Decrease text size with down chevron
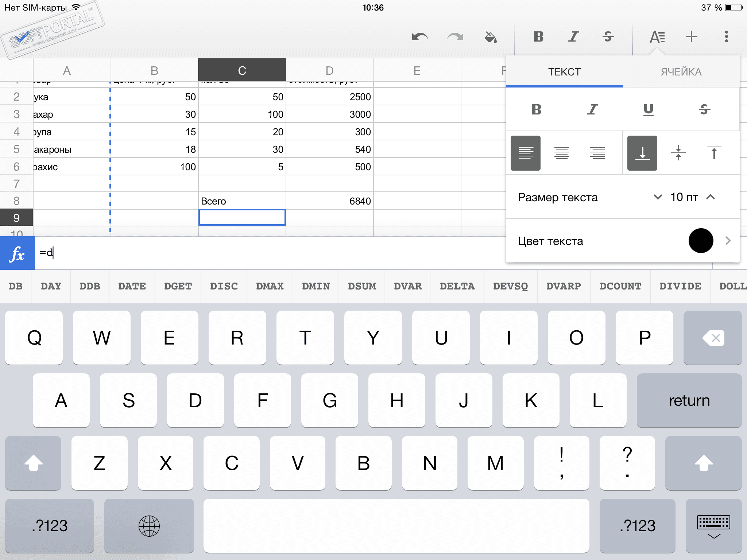Screen dimensions: 747x560 click(x=658, y=197)
